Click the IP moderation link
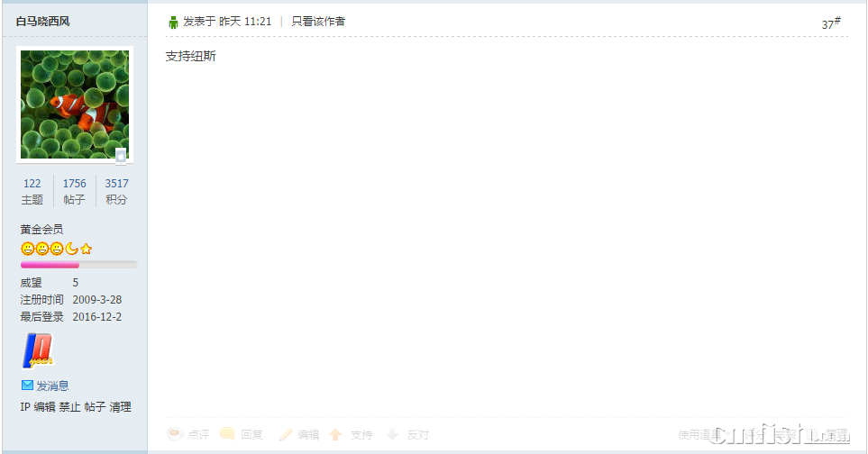Image resolution: width=868 pixels, height=454 pixels. [x=25, y=407]
